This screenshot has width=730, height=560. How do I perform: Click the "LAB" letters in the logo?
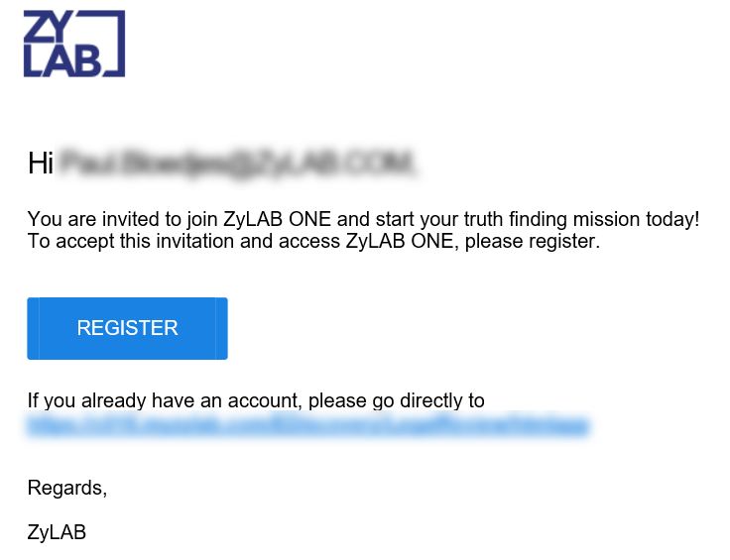(x=62, y=60)
